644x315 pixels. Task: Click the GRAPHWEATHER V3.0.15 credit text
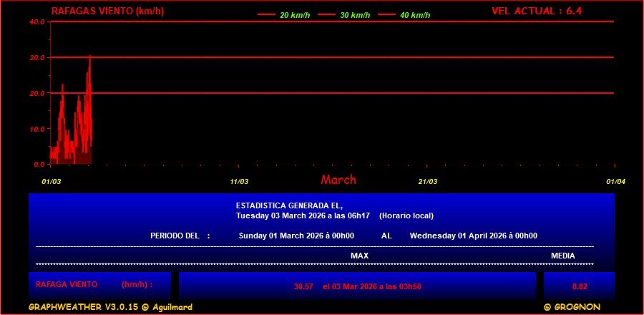click(110, 306)
